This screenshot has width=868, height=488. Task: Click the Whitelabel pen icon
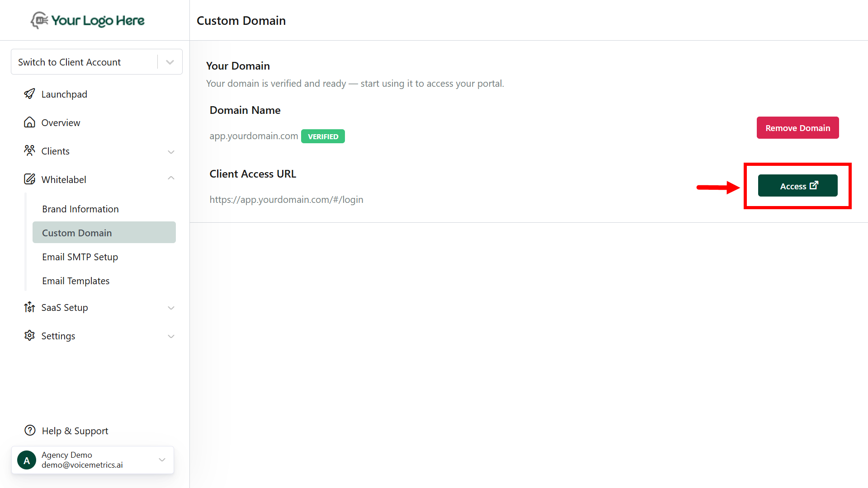point(29,179)
